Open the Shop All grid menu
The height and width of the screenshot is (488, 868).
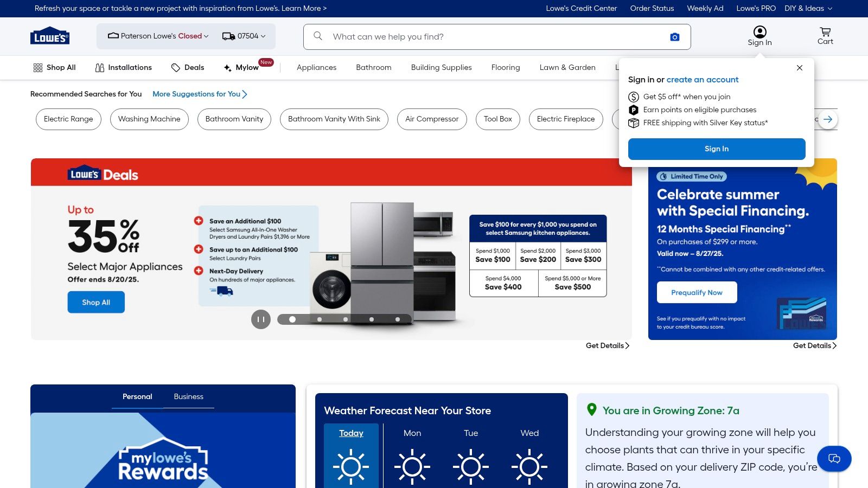54,68
